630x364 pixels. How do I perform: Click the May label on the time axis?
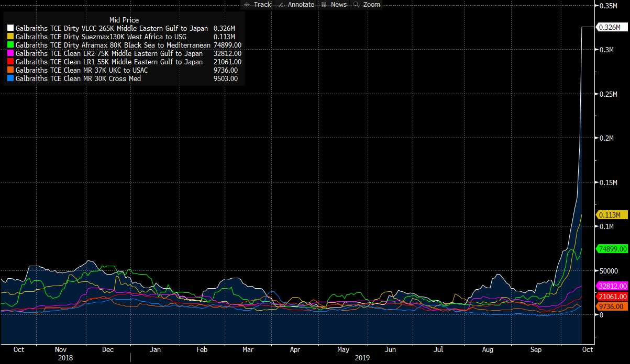click(x=342, y=349)
